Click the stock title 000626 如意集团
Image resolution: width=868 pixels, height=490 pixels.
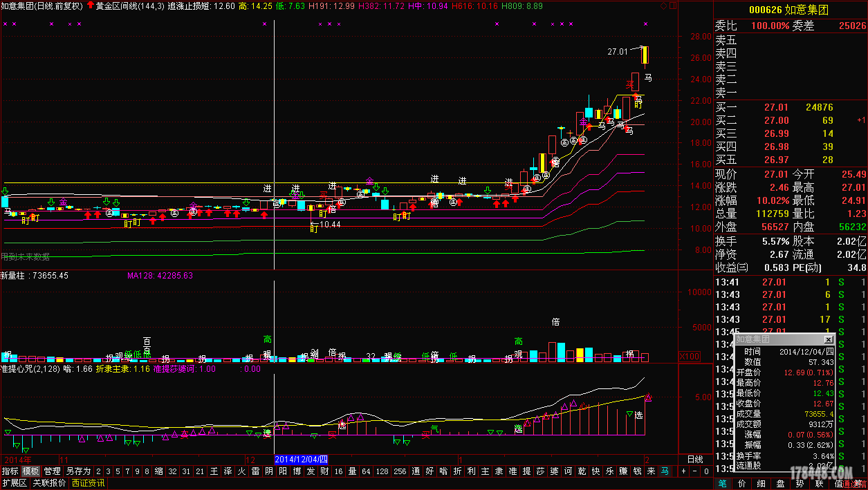click(x=789, y=10)
